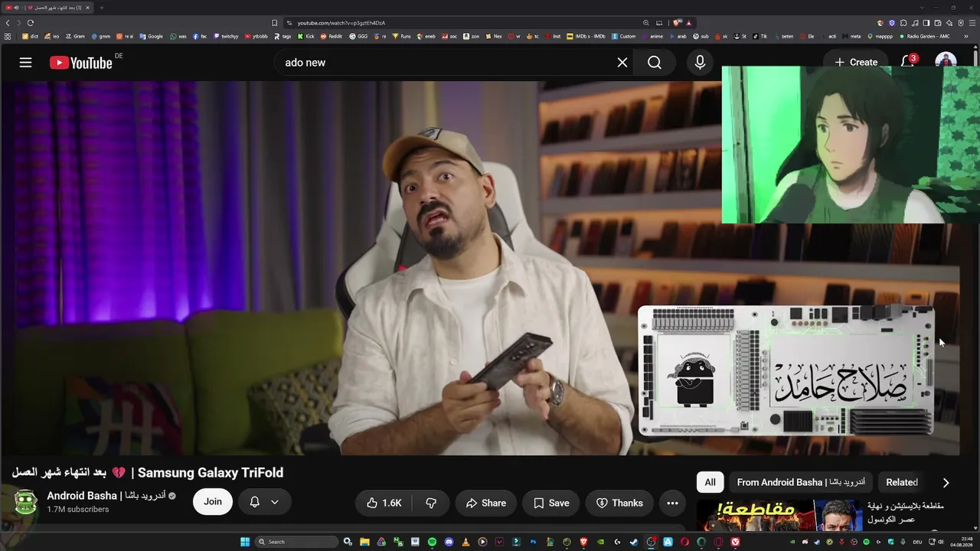Close the current YouTube tab
This screenshot has height=551, width=980.
[x=87, y=8]
